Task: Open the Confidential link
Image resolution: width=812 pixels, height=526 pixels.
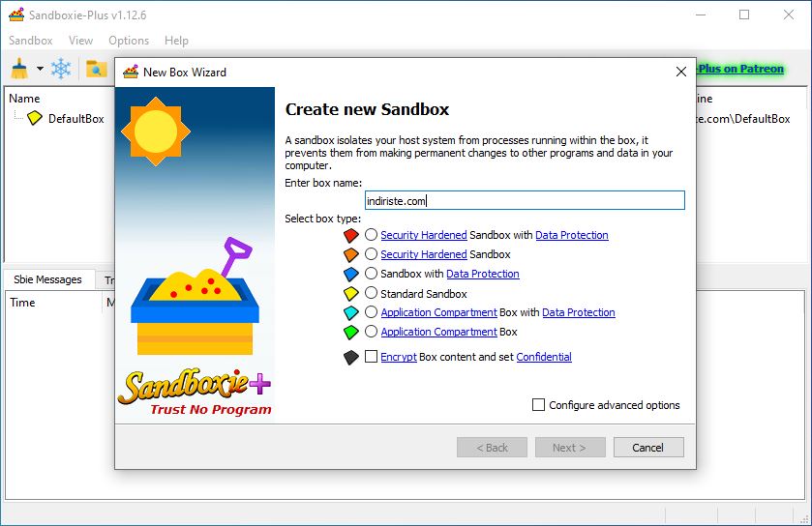Action: 544,357
